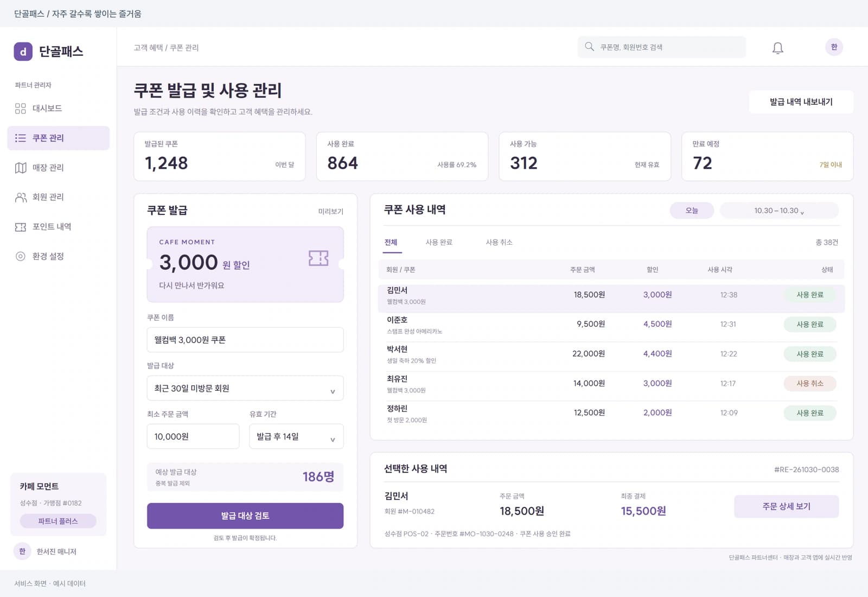Switch to the 사용 완료 tab

pyautogui.click(x=439, y=242)
